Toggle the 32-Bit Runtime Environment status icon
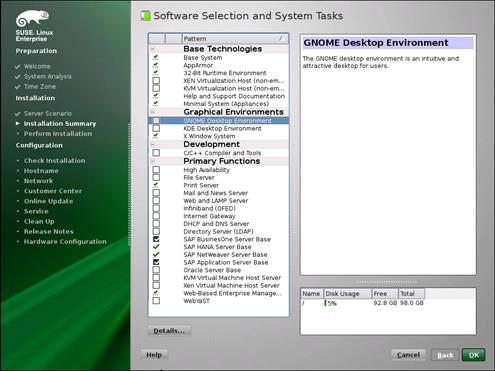 (156, 73)
